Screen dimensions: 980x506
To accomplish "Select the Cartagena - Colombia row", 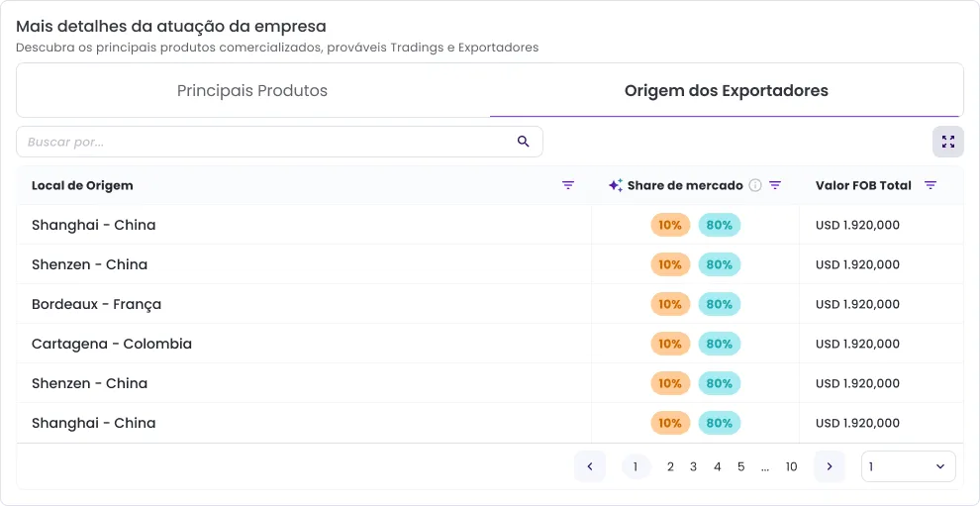I will pyautogui.click(x=112, y=344).
